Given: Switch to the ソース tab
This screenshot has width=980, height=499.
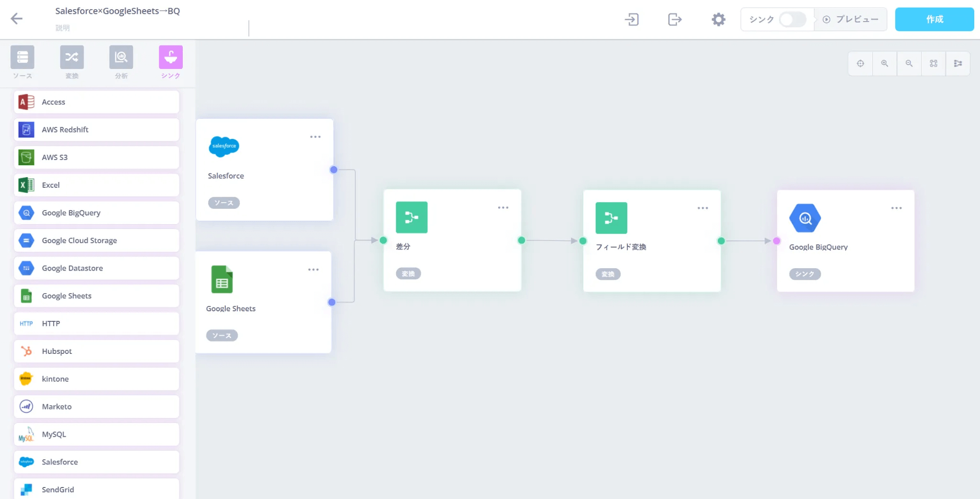Looking at the screenshot, I should [x=22, y=62].
